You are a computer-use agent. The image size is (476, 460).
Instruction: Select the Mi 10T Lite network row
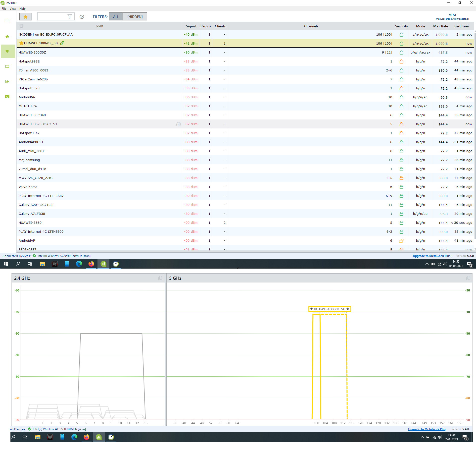pyautogui.click(x=245, y=106)
